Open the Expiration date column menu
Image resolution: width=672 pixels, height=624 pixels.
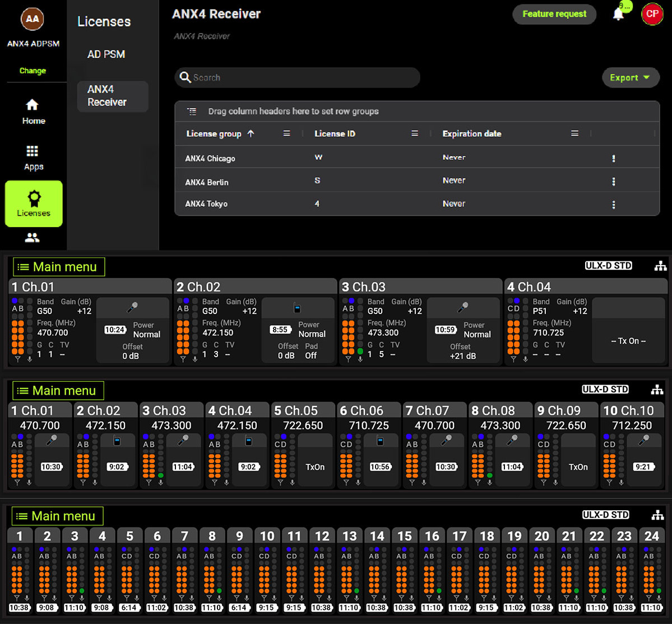(574, 133)
